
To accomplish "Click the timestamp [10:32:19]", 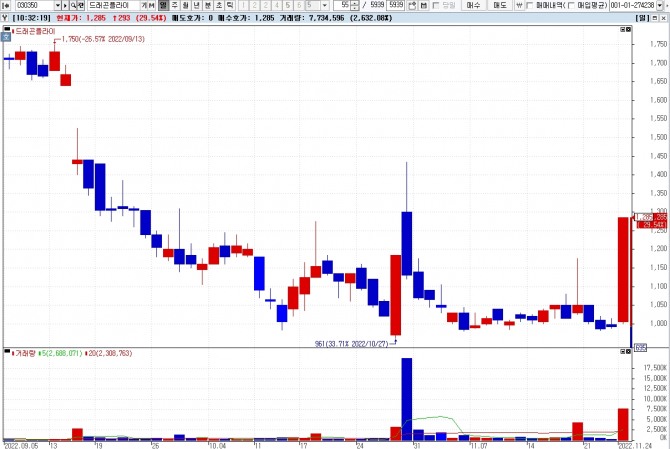I will [x=32, y=18].
